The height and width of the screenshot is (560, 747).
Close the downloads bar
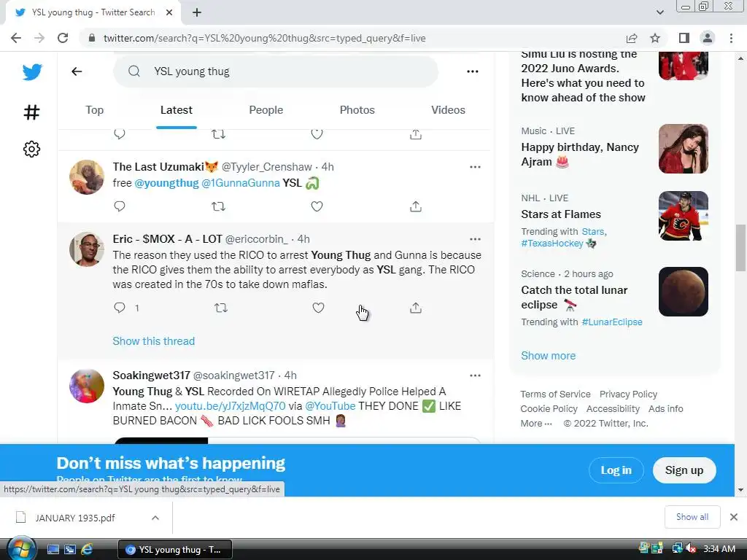pyautogui.click(x=734, y=517)
